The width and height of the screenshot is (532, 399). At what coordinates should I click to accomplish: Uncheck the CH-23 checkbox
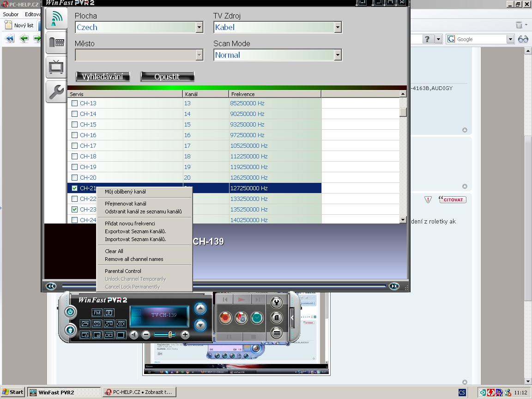pyautogui.click(x=75, y=209)
